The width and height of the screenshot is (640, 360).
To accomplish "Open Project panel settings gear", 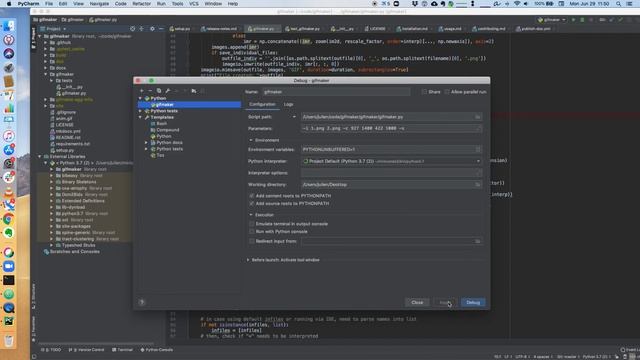I will pos(152,29).
